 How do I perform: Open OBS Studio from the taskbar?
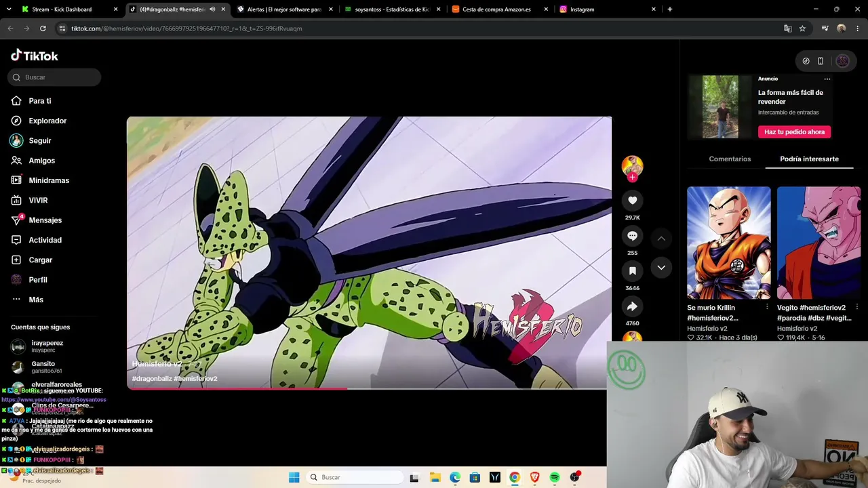tap(575, 477)
